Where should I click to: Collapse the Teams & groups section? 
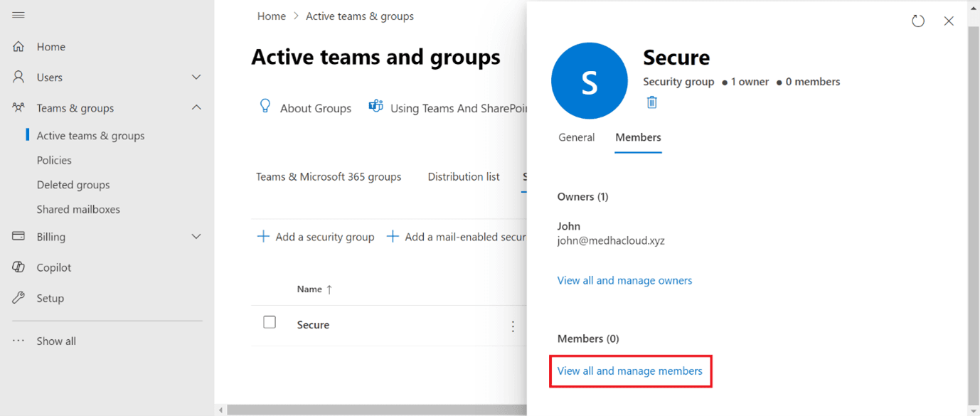tap(196, 107)
